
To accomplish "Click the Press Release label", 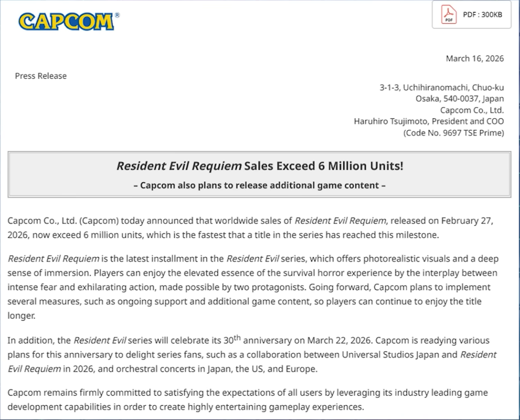I will click(x=41, y=76).
